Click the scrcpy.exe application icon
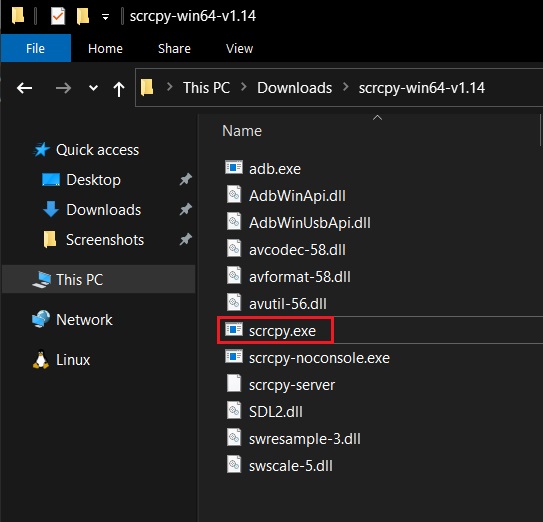This screenshot has width=543, height=522. point(234,329)
